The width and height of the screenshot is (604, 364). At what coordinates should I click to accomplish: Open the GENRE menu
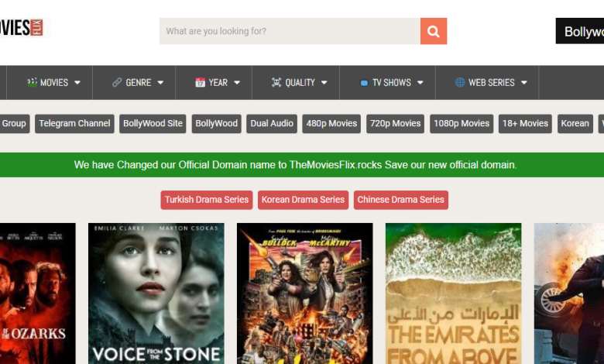(x=134, y=82)
